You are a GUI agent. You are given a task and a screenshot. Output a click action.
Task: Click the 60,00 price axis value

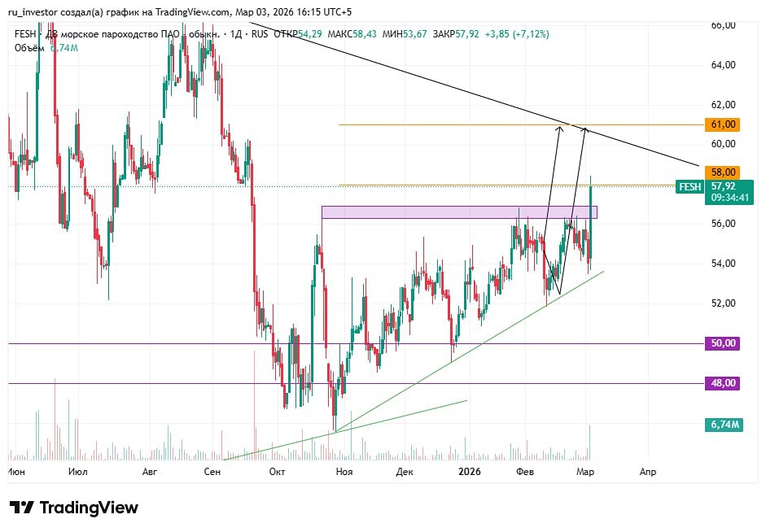(x=723, y=144)
